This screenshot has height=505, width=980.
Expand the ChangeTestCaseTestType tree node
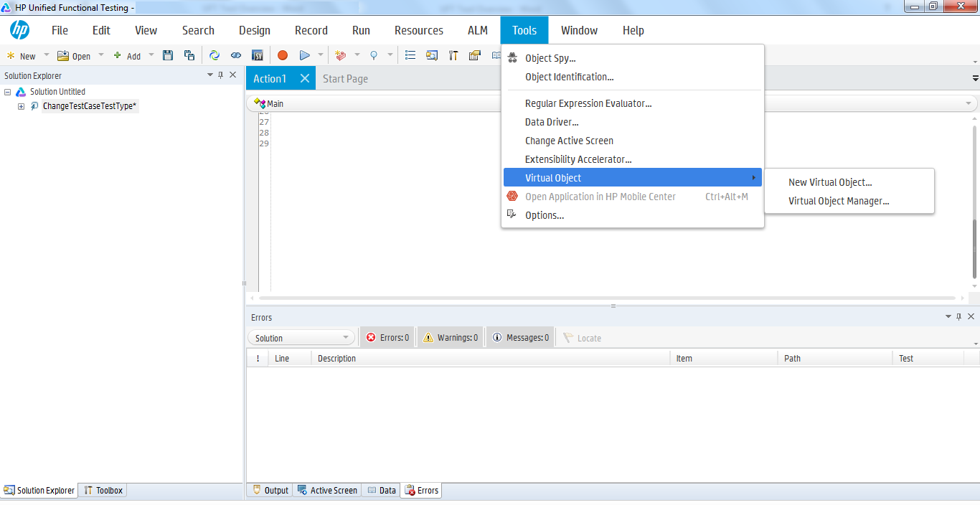tap(21, 105)
